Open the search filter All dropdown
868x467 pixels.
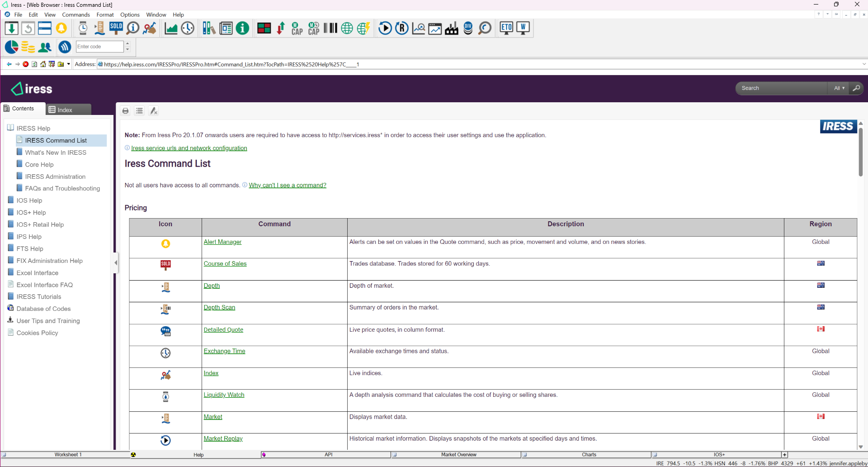tap(839, 88)
